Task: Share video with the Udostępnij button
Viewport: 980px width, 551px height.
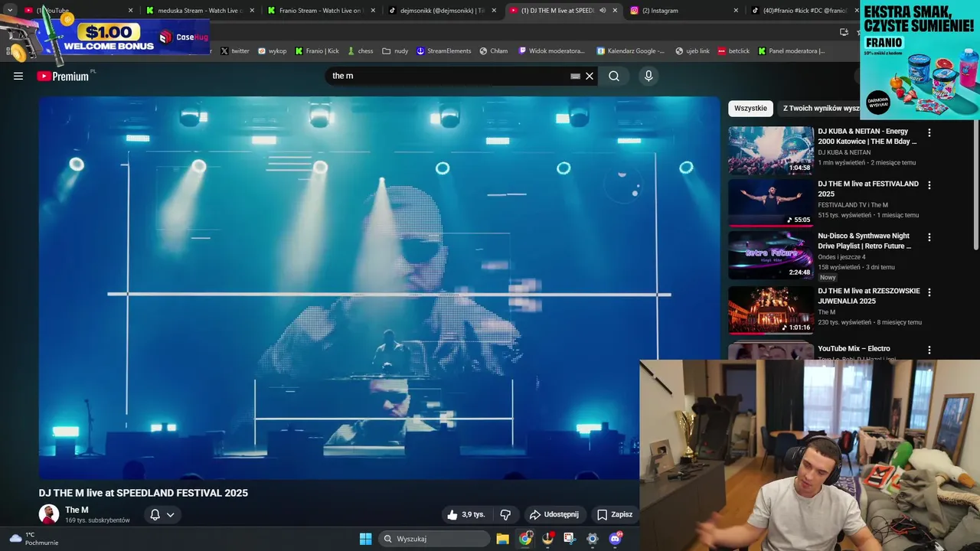Action: tap(554, 514)
